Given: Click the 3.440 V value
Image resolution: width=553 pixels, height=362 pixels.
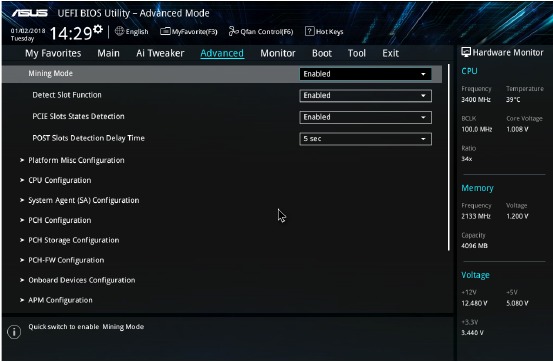Looking at the screenshot, I should tap(473, 333).
